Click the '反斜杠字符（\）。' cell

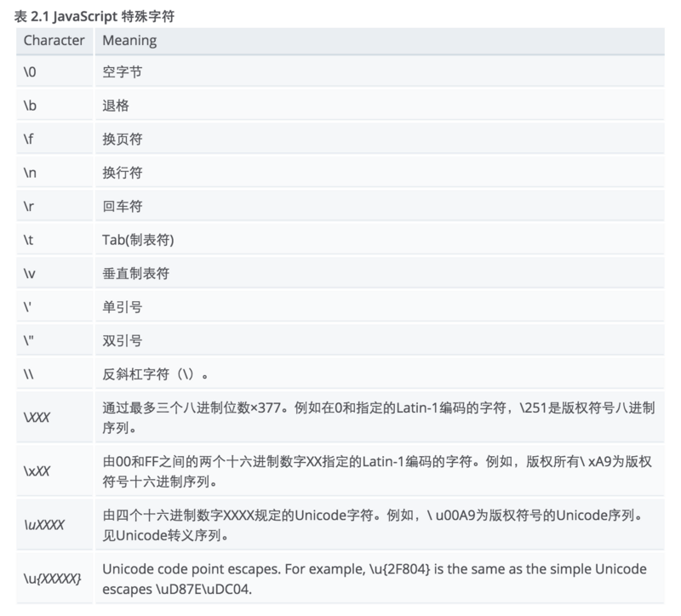[x=380, y=374]
